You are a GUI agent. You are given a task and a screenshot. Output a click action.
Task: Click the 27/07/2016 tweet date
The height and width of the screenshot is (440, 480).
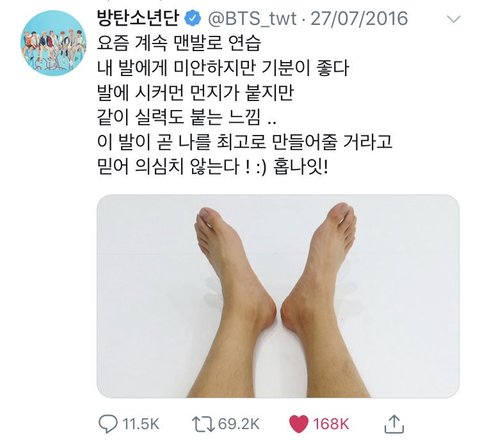click(359, 19)
